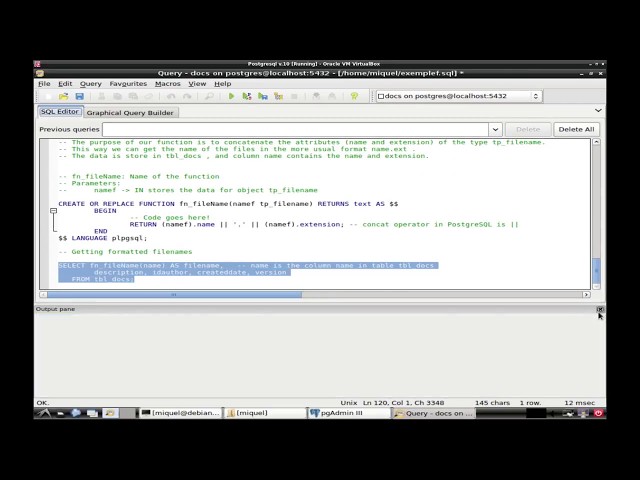
Task: Click the Open file folder icon
Action: (x=64, y=96)
